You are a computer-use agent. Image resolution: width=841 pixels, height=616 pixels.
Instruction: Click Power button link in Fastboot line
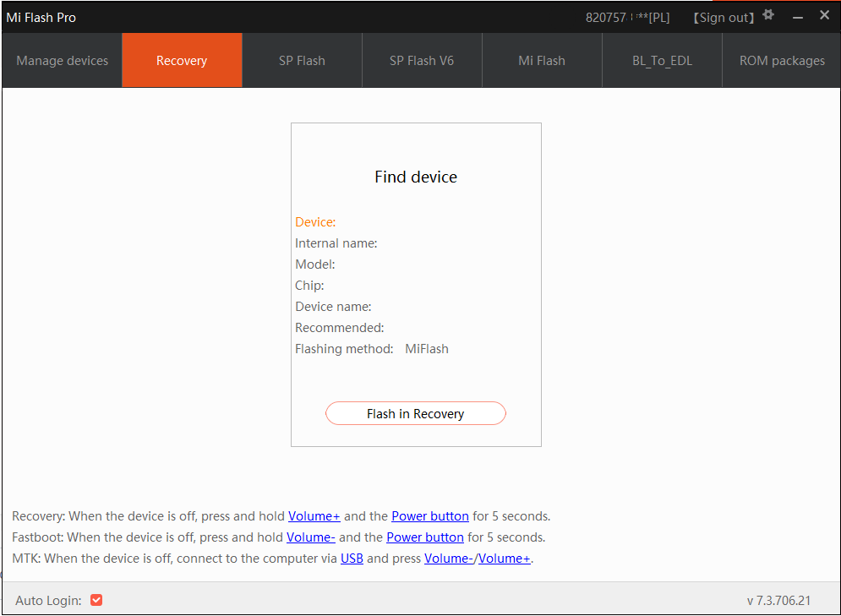tap(424, 537)
